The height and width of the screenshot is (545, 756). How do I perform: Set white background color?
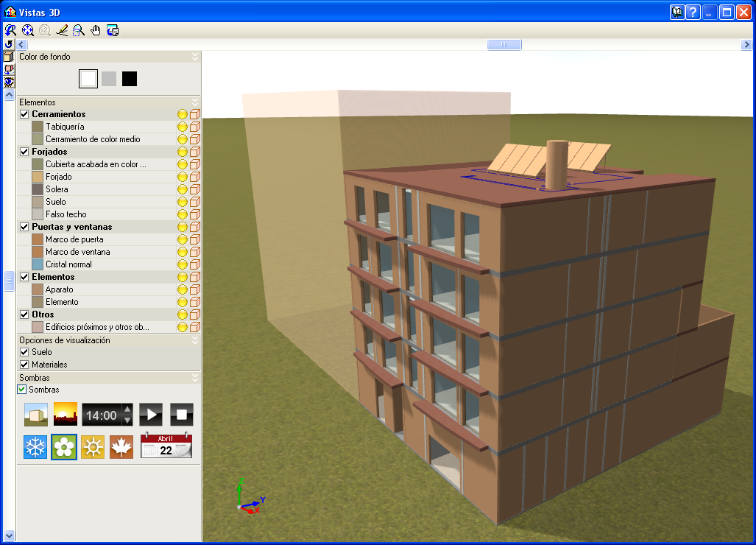[88, 79]
